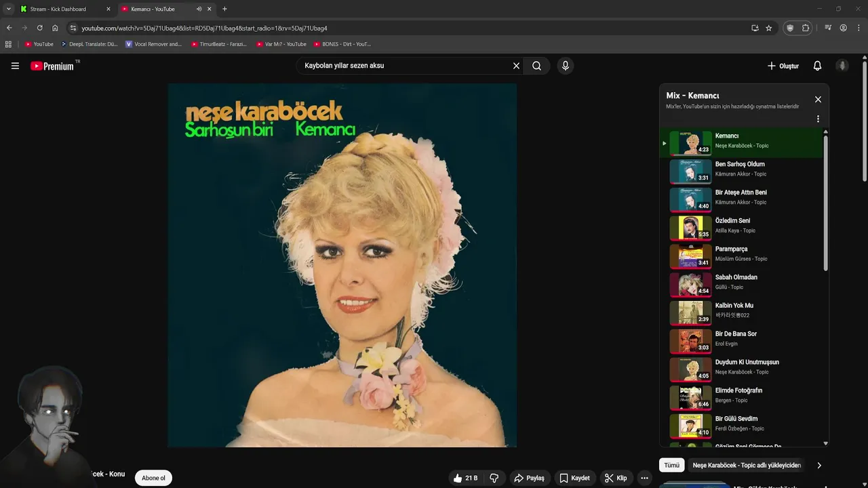This screenshot has width=868, height=488.
Task: Open the account avatar menu
Action: coord(842,66)
